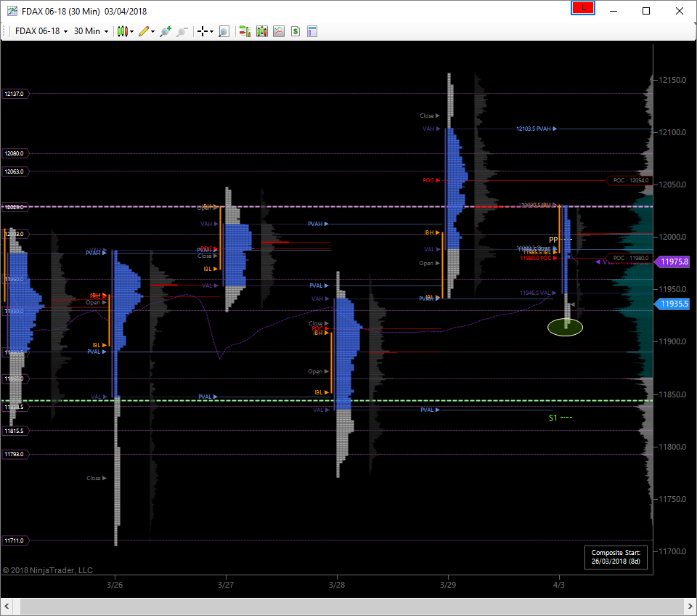
Task: Open the chart Properties icon
Action: [312, 31]
